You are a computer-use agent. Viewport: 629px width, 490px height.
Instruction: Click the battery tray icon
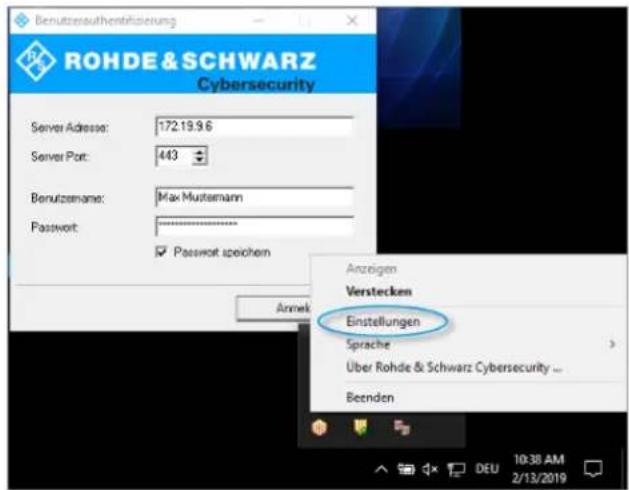click(406, 469)
